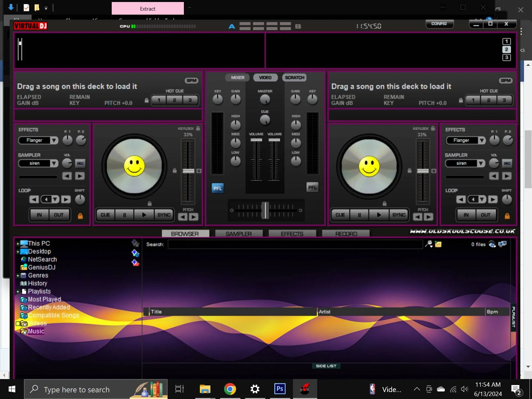
Task: Click the right sampler next arrow
Action: (x=507, y=176)
